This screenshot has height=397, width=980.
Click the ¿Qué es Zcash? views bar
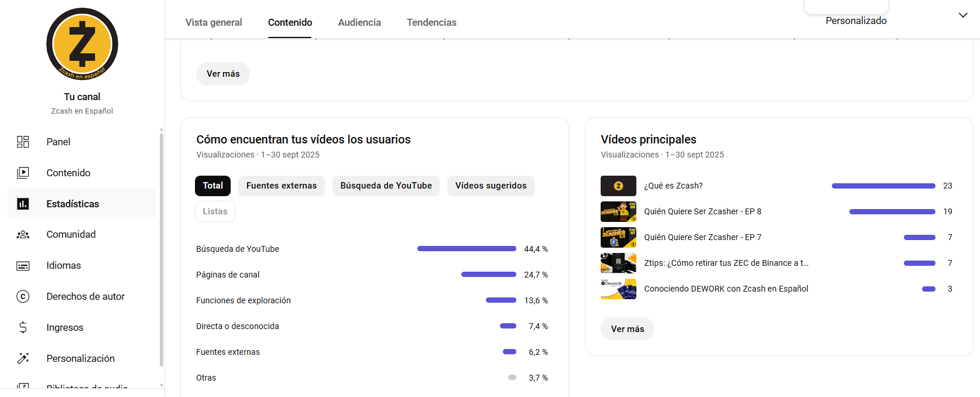pyautogui.click(x=883, y=186)
